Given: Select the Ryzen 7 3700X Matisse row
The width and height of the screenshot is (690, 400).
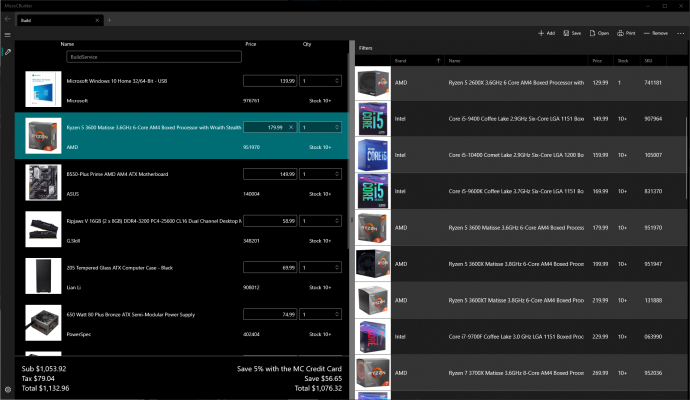Looking at the screenshot, I should click(x=521, y=373).
